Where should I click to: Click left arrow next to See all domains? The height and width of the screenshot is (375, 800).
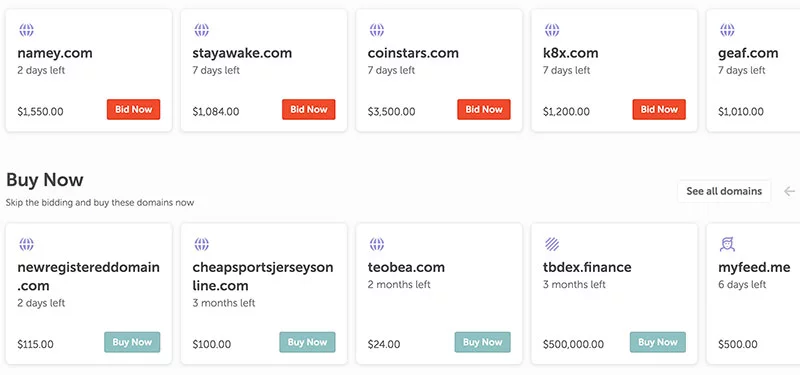click(789, 191)
